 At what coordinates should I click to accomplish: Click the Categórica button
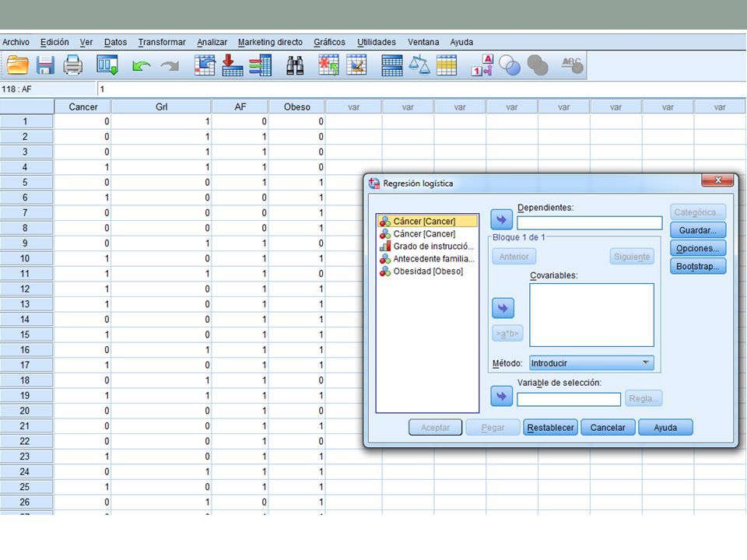click(x=698, y=212)
